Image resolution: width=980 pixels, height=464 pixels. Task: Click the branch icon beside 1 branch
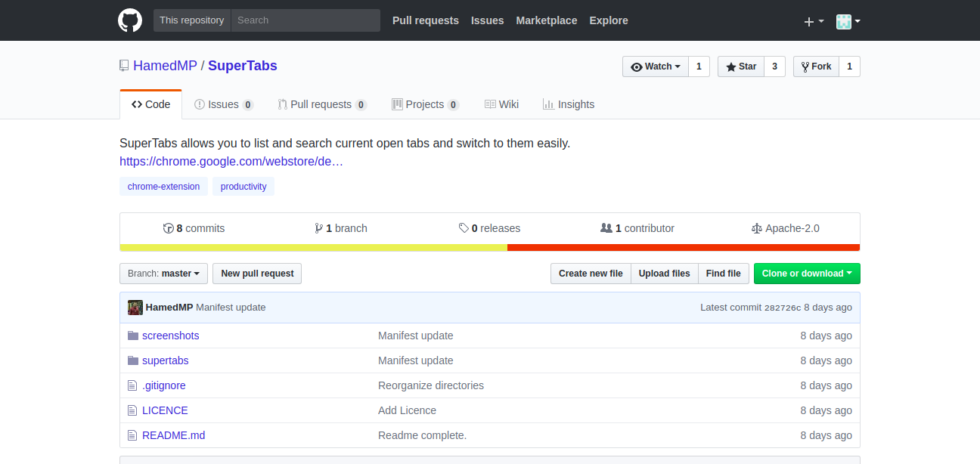319,228
